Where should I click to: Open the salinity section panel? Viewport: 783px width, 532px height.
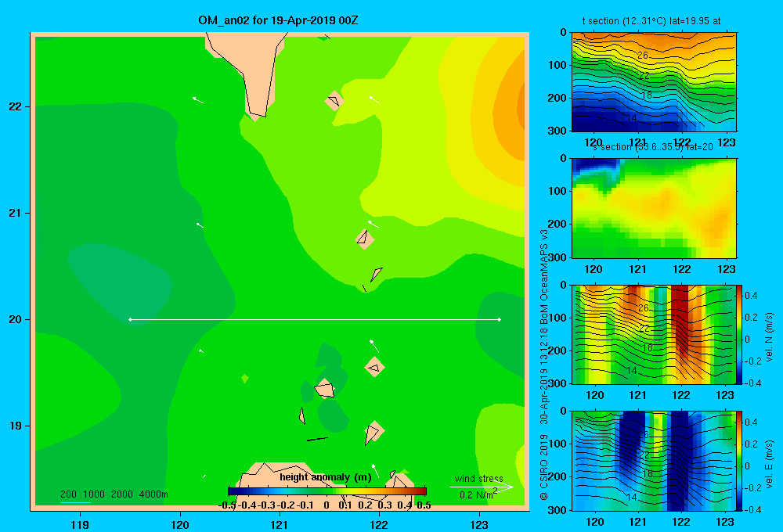tap(654, 208)
